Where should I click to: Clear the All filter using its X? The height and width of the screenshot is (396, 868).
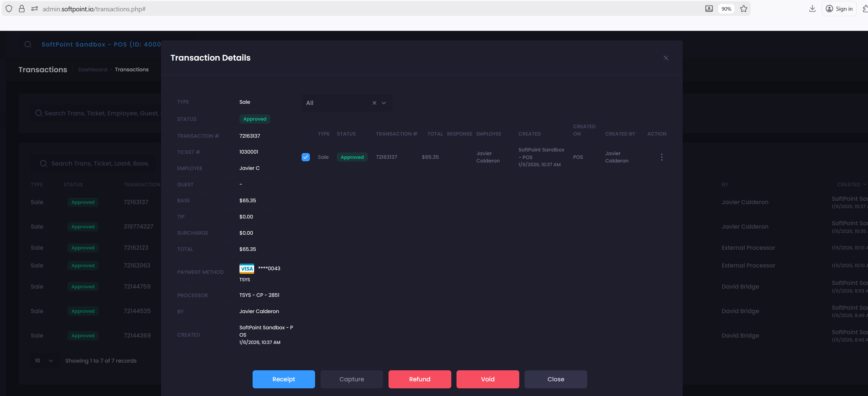(x=374, y=103)
